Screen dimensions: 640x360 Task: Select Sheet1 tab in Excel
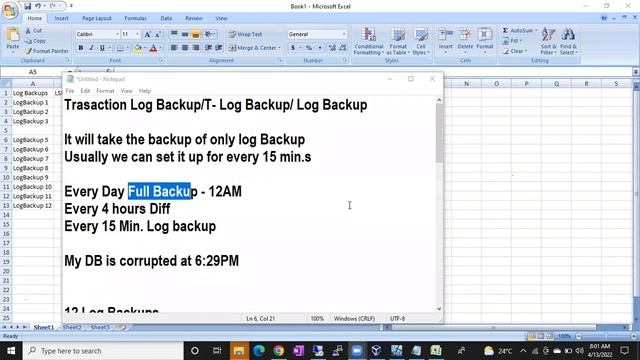43,327
